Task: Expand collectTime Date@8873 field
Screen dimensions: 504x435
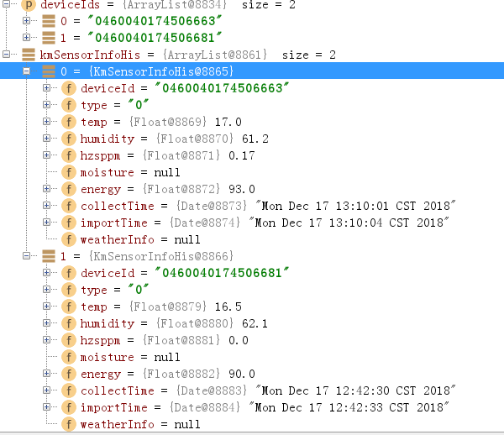Action: click(x=46, y=205)
